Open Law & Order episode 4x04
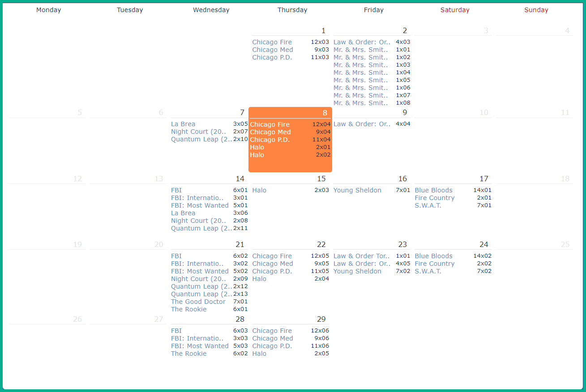586x392 pixels. (362, 124)
